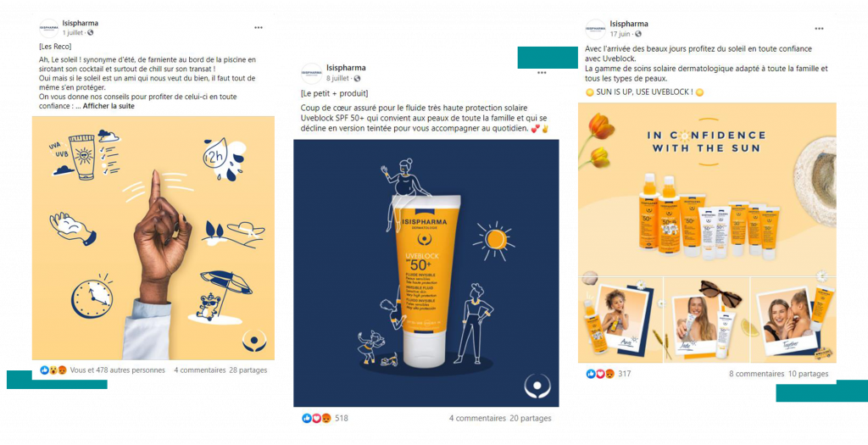View 28 partages on the first post

248,370
